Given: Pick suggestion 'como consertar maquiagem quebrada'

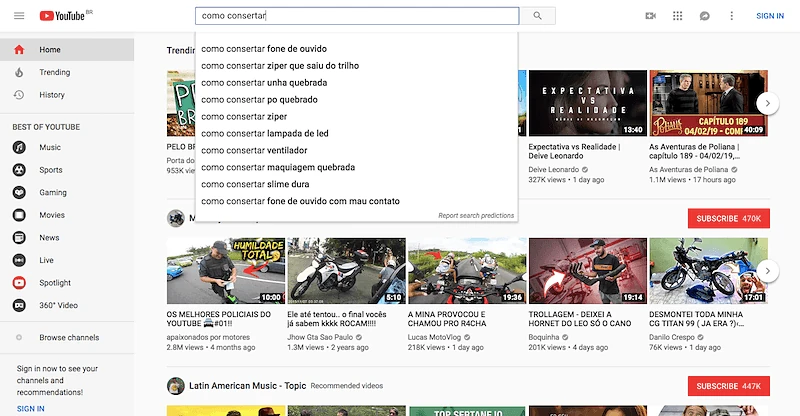Looking at the screenshot, I should point(356,167).
